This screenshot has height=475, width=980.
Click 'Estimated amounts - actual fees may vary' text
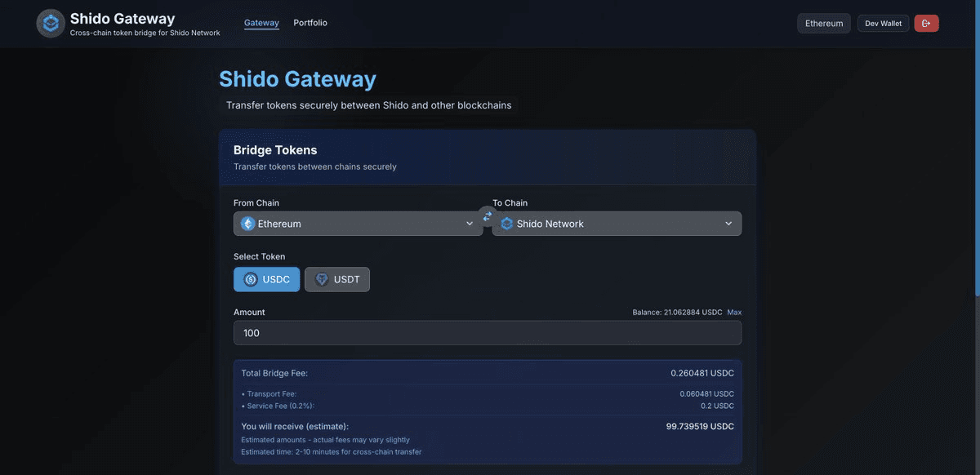[326, 440]
